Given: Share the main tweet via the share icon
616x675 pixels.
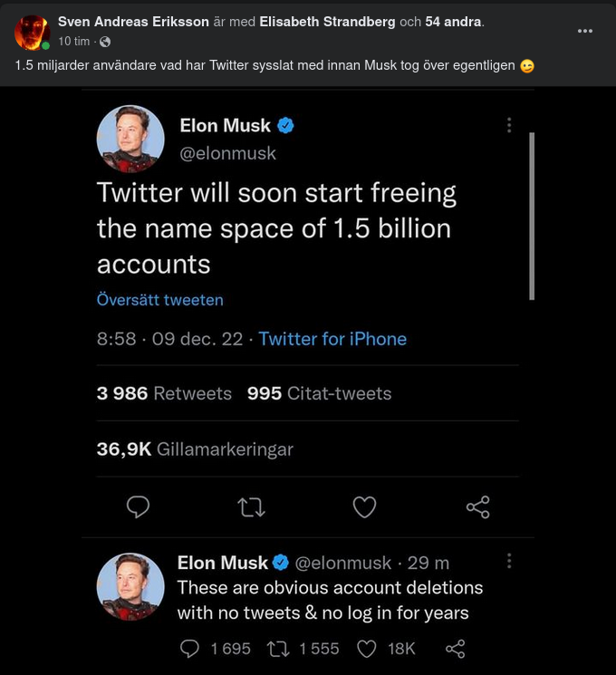Looking at the screenshot, I should click(477, 507).
